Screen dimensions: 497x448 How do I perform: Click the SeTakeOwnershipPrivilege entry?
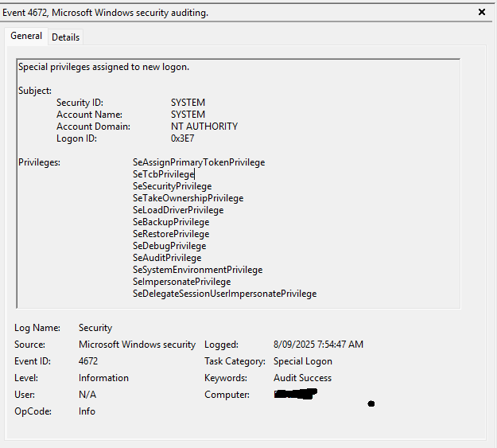click(188, 198)
